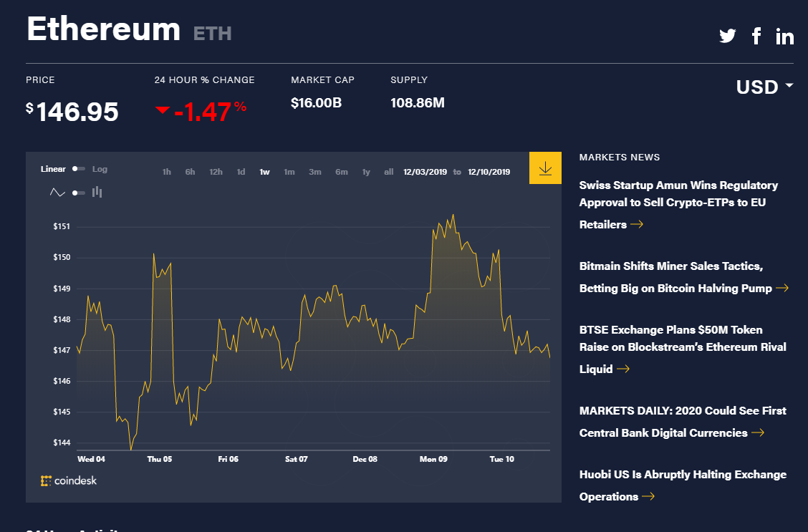
Task: Open MARKETS DAILY 2020 digital currencies article
Action: point(683,422)
